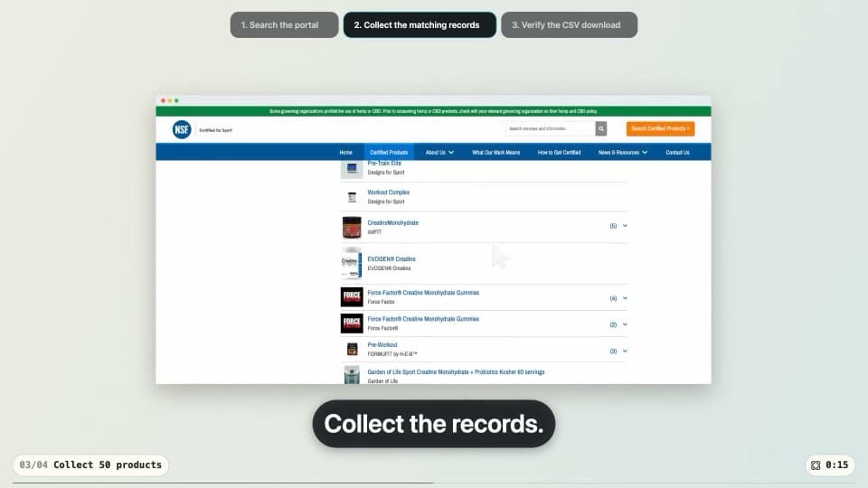Open the About Us dropdown menu
This screenshot has width=868, height=488.
[x=439, y=152]
